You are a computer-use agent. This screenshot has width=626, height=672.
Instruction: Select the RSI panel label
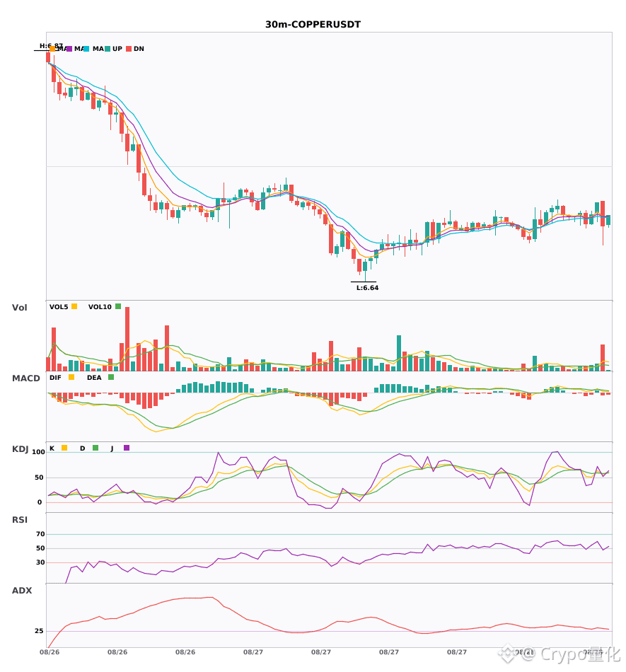point(20,520)
